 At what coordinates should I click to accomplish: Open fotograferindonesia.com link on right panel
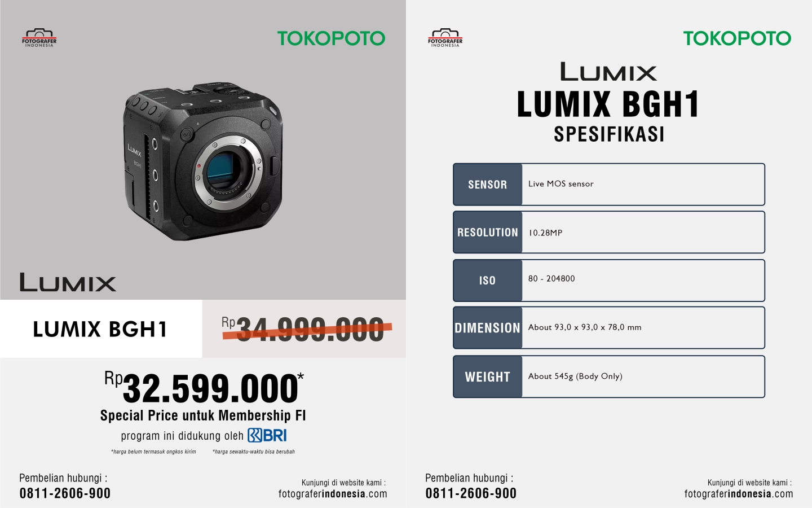(x=739, y=494)
